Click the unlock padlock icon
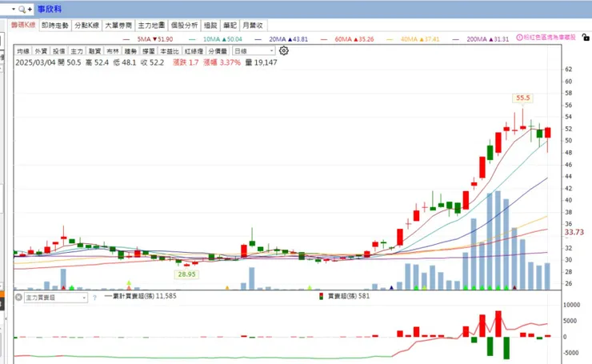This screenshot has width=592, height=364. (x=586, y=38)
